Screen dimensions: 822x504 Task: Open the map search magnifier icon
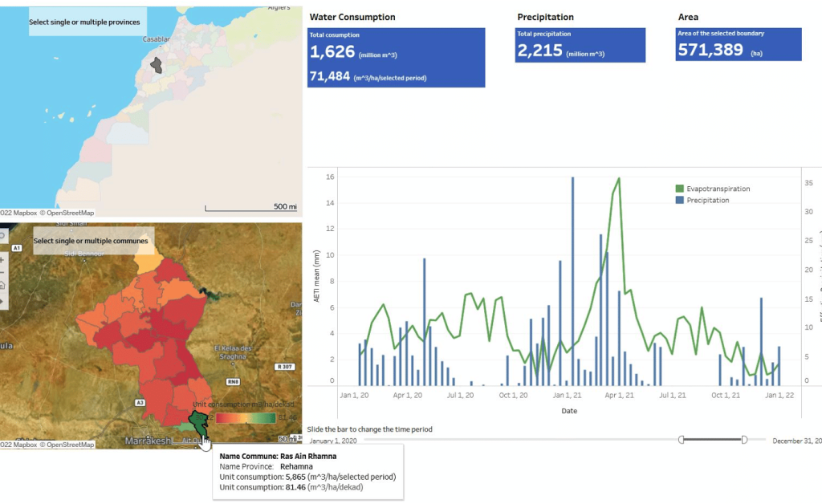pos(2,236)
